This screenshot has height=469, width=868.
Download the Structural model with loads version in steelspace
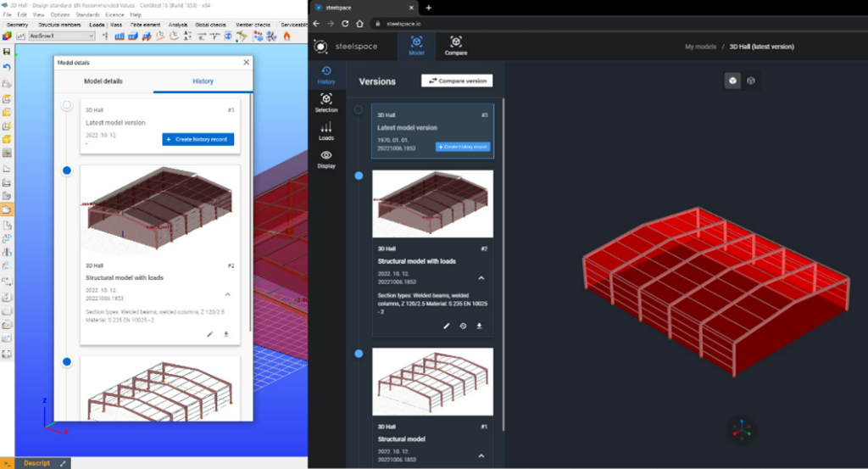pos(480,327)
